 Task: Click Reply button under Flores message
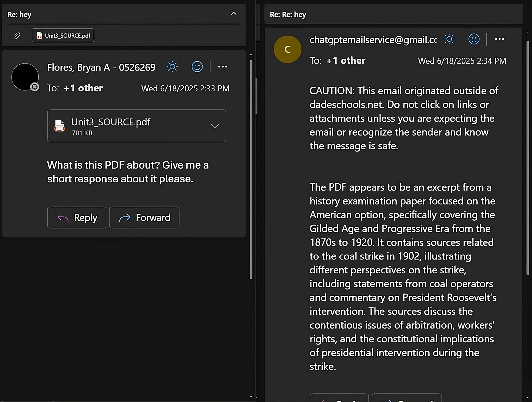[77, 218]
